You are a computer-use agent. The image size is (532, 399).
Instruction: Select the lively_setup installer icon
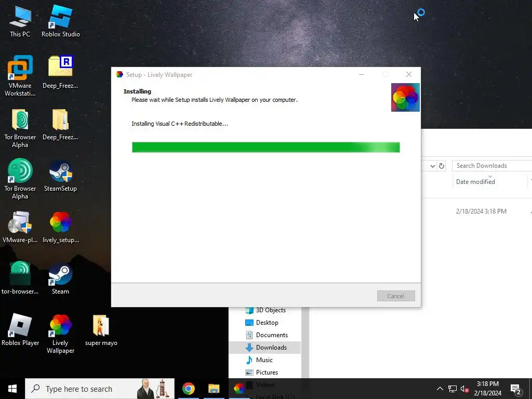(60, 228)
